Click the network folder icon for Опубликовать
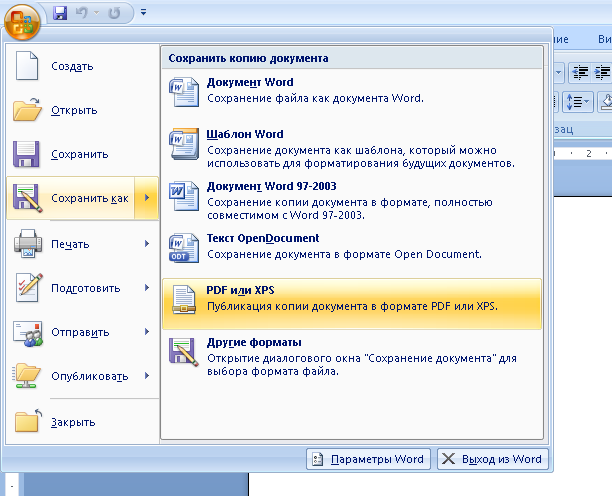 point(27,376)
